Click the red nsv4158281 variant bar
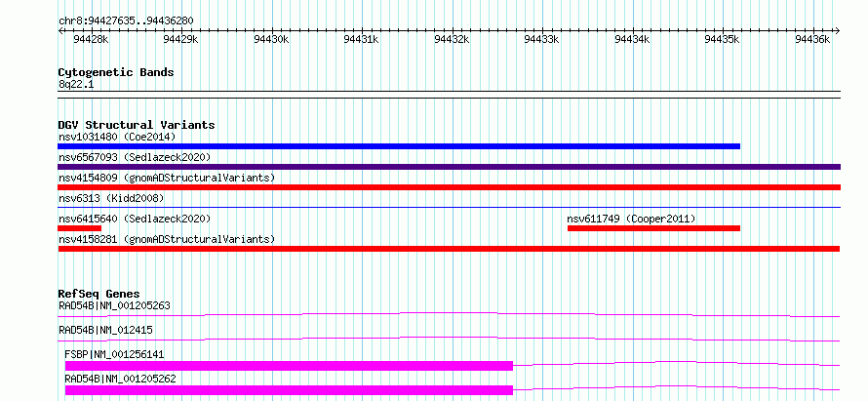Viewport: 868px width, 401px height. (449, 249)
